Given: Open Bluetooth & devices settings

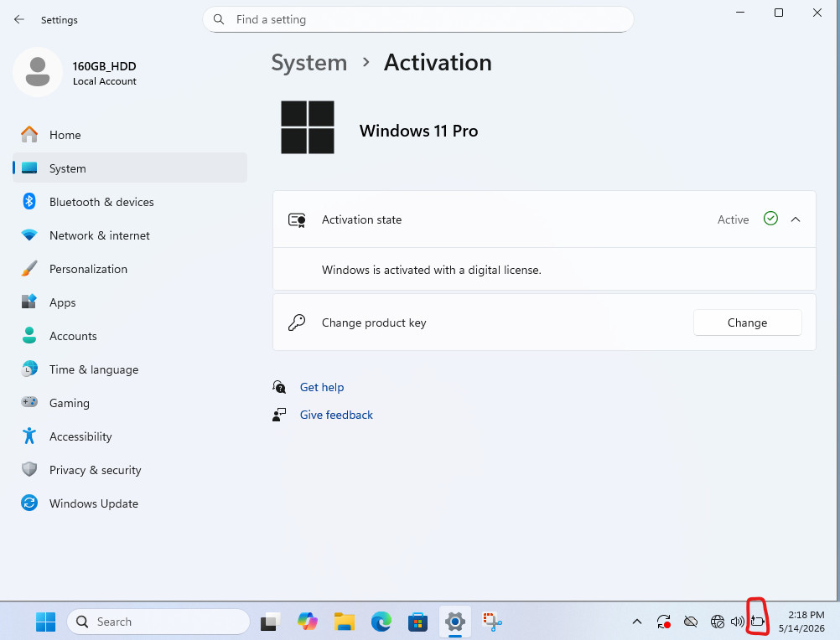Looking at the screenshot, I should (x=130, y=202).
